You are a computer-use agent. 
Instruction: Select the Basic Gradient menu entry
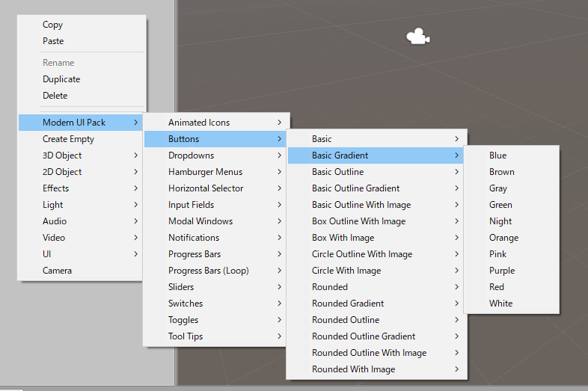coord(376,156)
